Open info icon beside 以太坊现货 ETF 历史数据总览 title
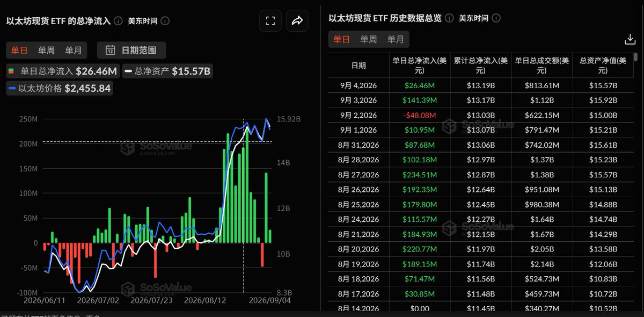644x317 pixels. pyautogui.click(x=449, y=18)
